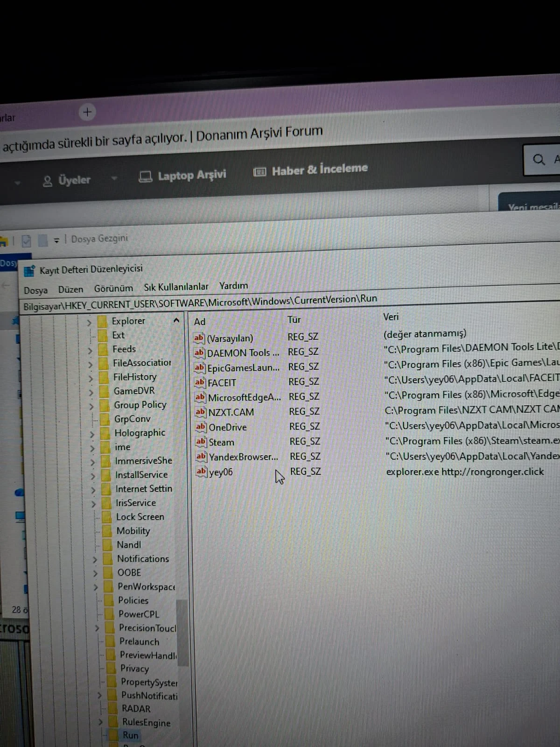The image size is (560, 747).
Task: Select the InstallService key
Action: click(x=141, y=475)
